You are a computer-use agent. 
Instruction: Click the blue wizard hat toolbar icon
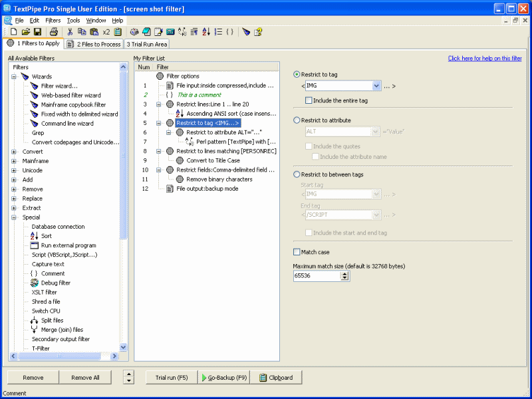coord(246,32)
